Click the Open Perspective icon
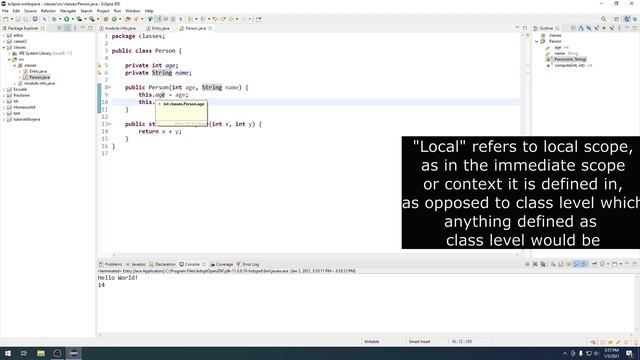Viewport: 640px width, 360px height. coord(616,19)
